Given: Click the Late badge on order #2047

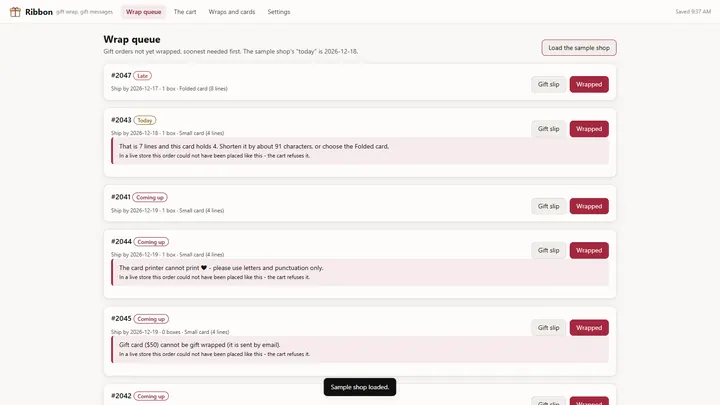Looking at the screenshot, I should [x=142, y=76].
